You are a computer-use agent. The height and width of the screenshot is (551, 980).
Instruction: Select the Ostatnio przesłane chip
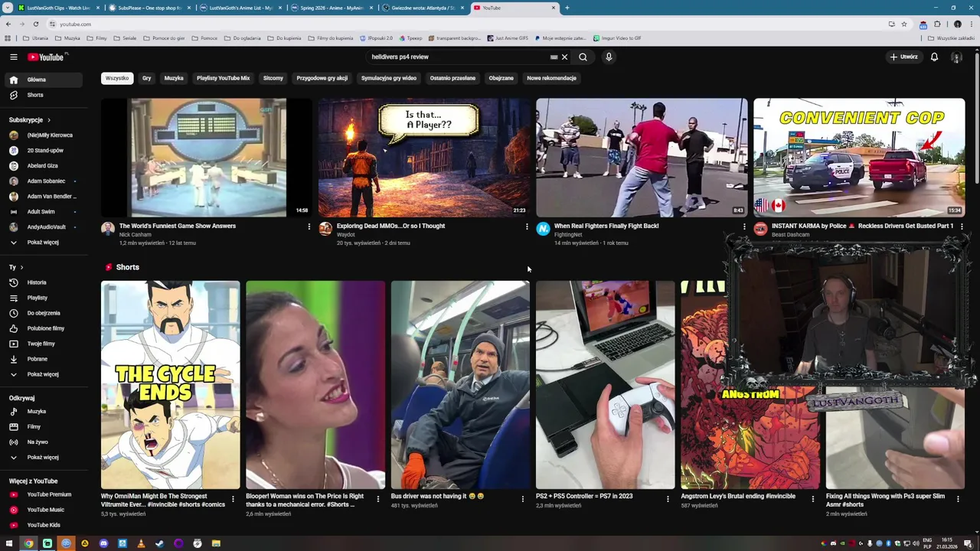point(452,78)
